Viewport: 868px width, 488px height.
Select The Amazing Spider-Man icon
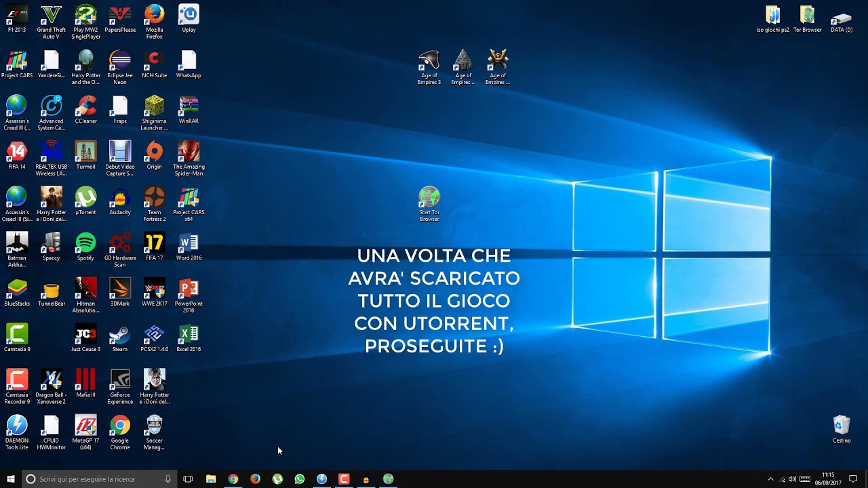[189, 159]
